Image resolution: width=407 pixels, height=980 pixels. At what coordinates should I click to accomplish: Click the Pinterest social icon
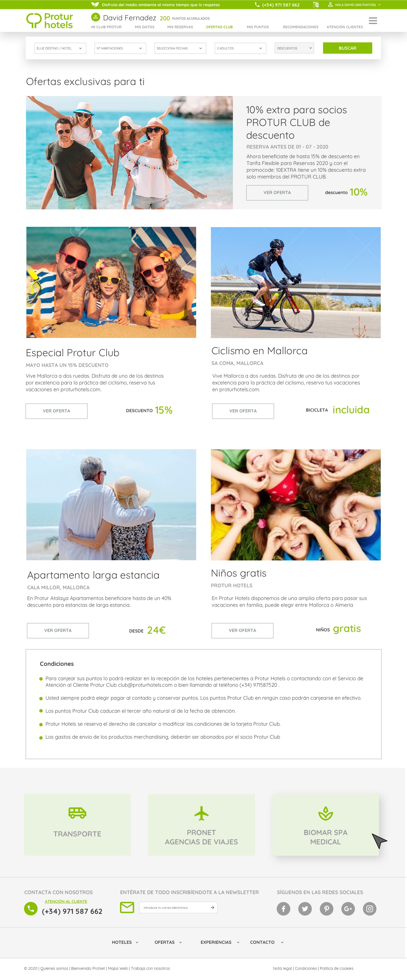click(x=326, y=909)
